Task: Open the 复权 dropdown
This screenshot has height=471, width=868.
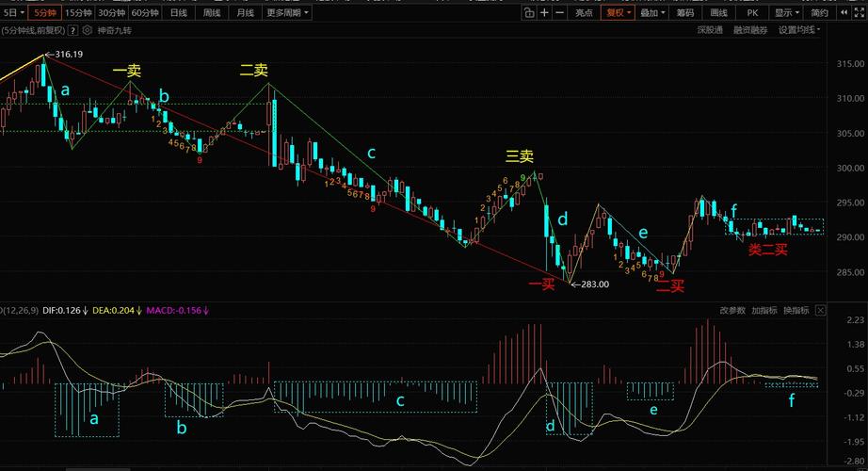Action: click(618, 13)
